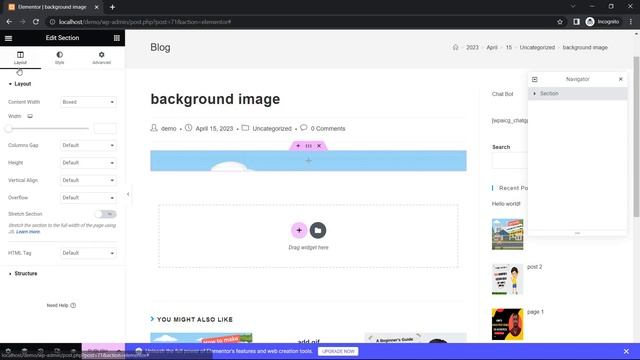The width and height of the screenshot is (640, 360).
Task: Click the page vertical scrollbar thumb
Action: tap(636, 137)
